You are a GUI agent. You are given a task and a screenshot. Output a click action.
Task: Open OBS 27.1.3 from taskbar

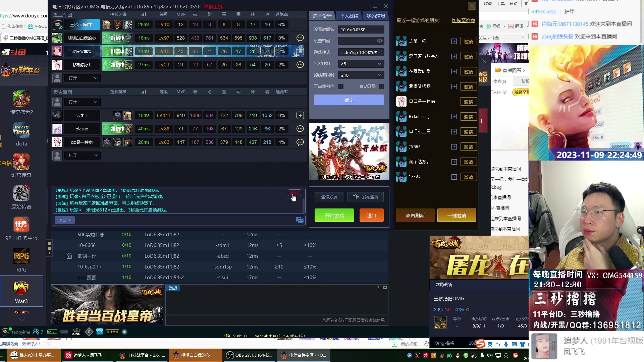point(250,355)
